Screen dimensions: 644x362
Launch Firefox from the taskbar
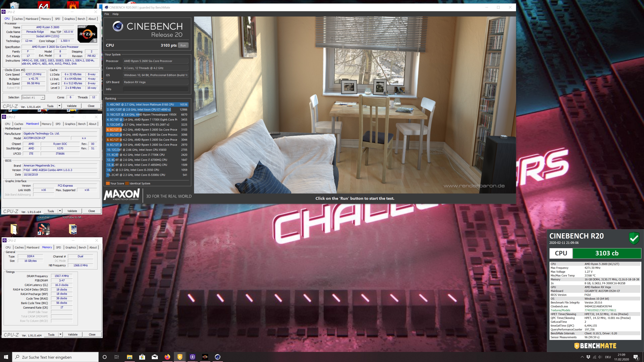coord(167,357)
